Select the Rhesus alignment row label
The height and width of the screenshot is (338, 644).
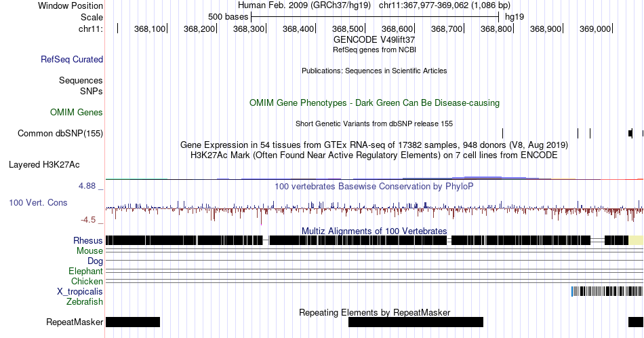point(88,240)
